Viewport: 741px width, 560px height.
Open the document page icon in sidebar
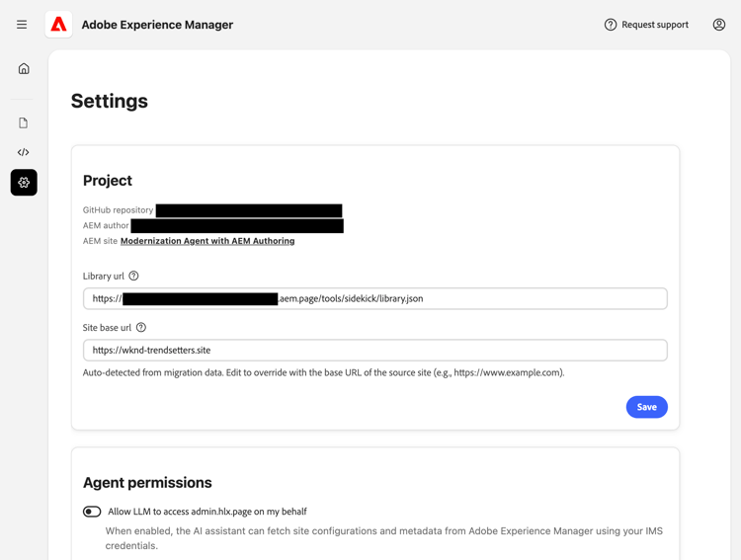(24, 123)
